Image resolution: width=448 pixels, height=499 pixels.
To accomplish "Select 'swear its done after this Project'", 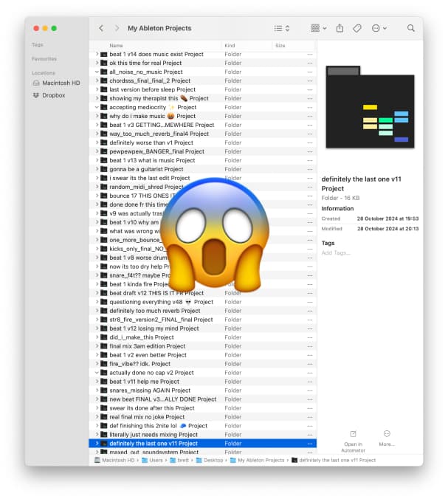I will coord(203,408).
